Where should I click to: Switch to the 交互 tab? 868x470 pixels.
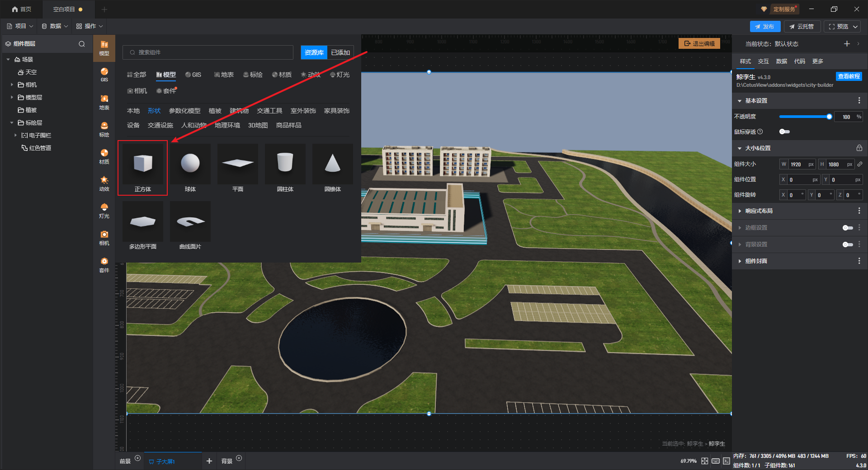click(763, 61)
